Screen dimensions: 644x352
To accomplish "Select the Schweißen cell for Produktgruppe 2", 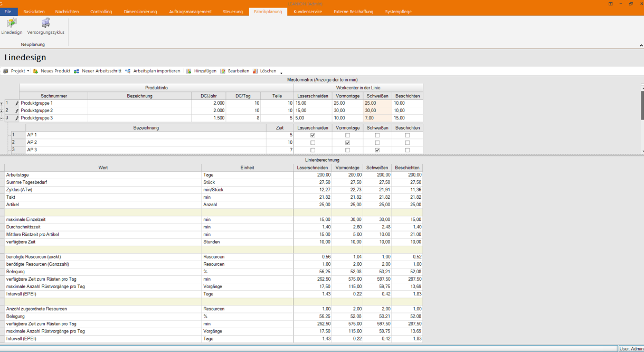I will tap(377, 110).
